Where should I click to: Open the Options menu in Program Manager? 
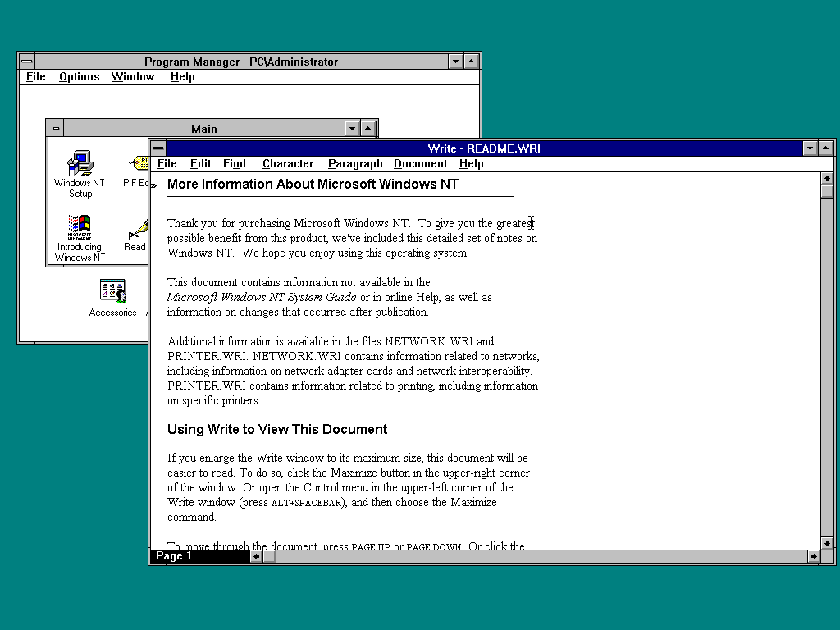[80, 76]
